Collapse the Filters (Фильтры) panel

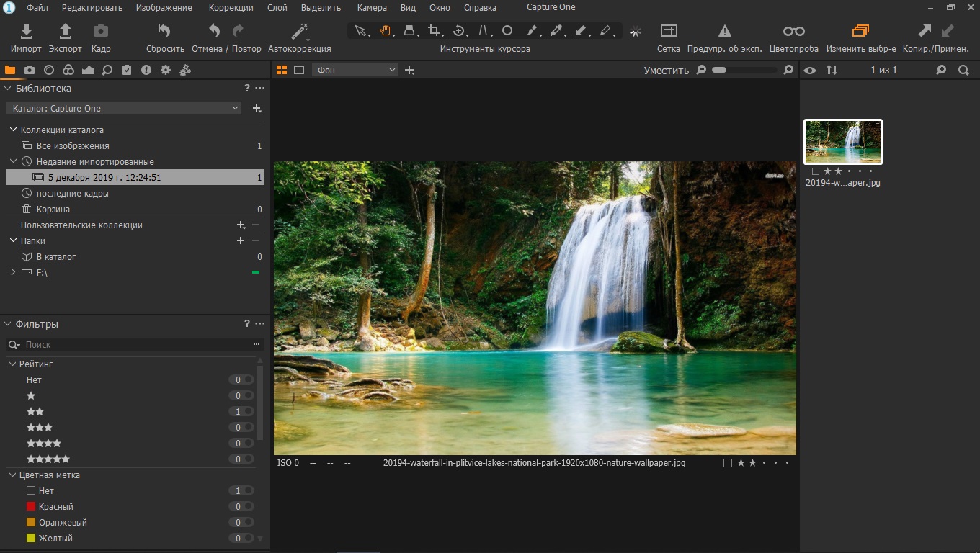click(x=9, y=324)
